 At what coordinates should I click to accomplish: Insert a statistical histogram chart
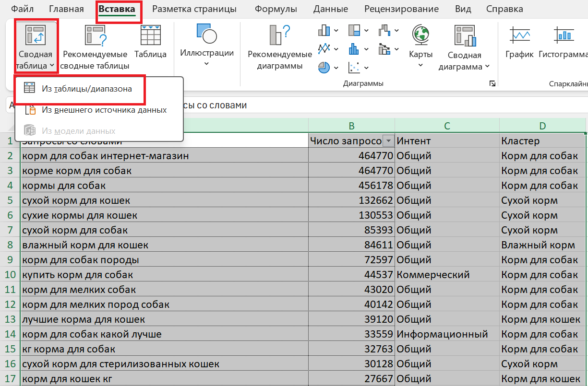point(354,49)
